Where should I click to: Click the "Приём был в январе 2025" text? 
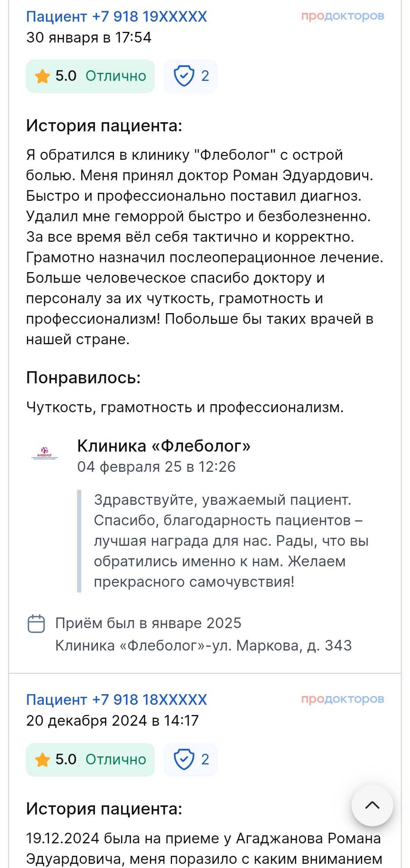(148, 623)
